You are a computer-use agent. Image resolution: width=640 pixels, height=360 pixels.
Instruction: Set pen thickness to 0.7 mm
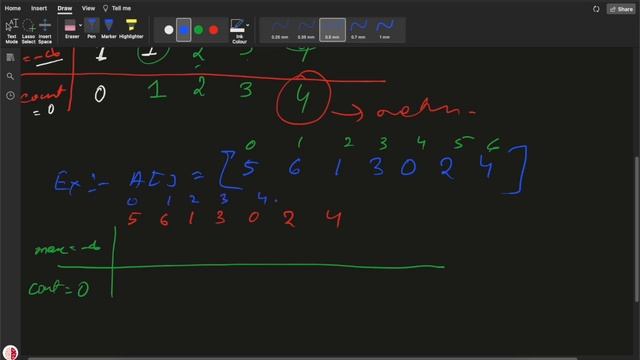[358, 30]
